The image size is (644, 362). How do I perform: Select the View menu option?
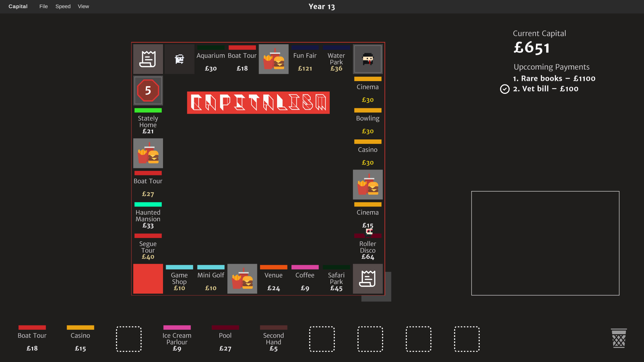(83, 6)
